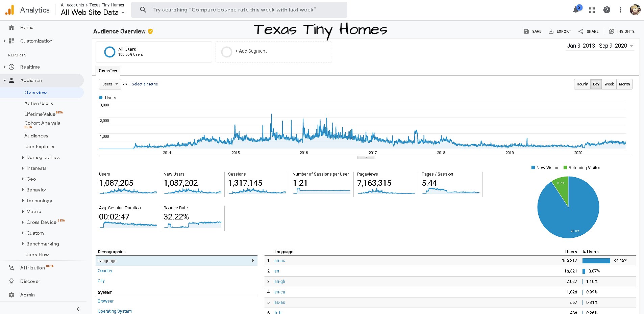Click the New Visitor legend swatch
Viewport: 644px width, 314px height.
click(533, 168)
